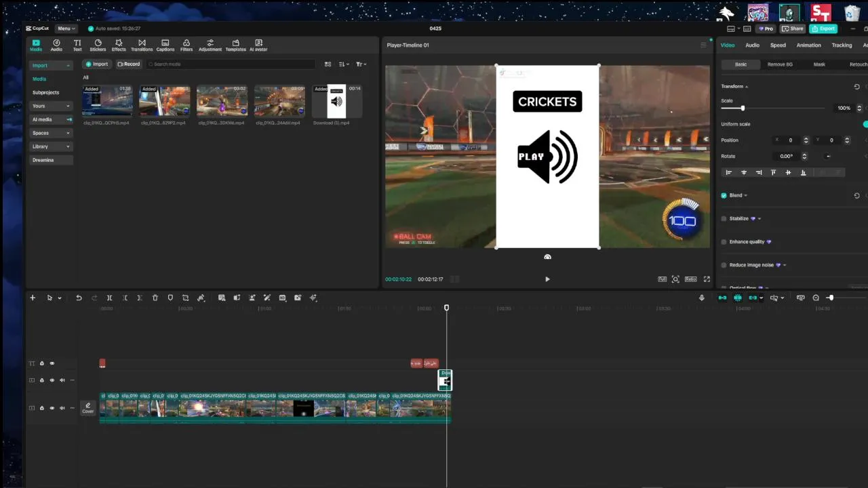Image resolution: width=868 pixels, height=488 pixels.
Task: Click the Cover button on timeline
Action: coord(87,408)
